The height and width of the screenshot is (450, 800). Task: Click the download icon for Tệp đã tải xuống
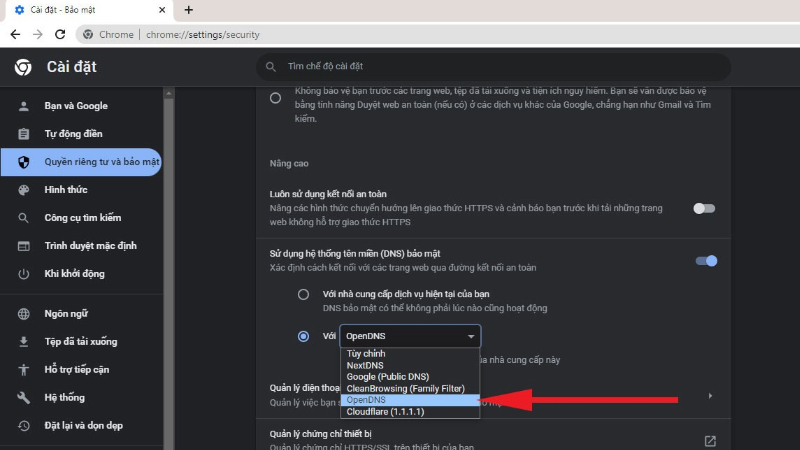point(23,342)
